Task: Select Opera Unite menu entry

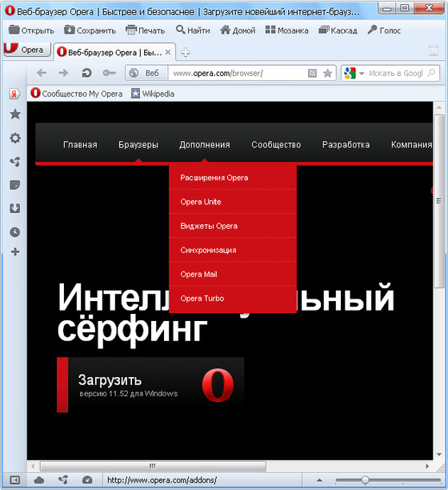Action: coord(233,202)
